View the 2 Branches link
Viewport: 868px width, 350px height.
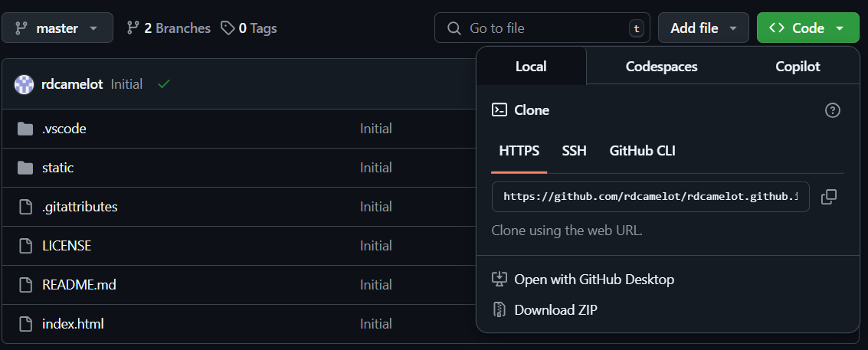(169, 28)
